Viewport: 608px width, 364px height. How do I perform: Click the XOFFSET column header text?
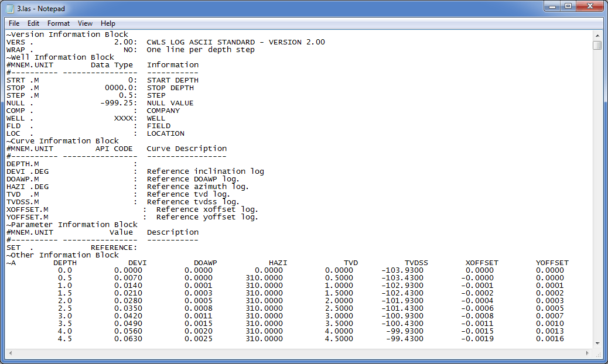click(481, 263)
